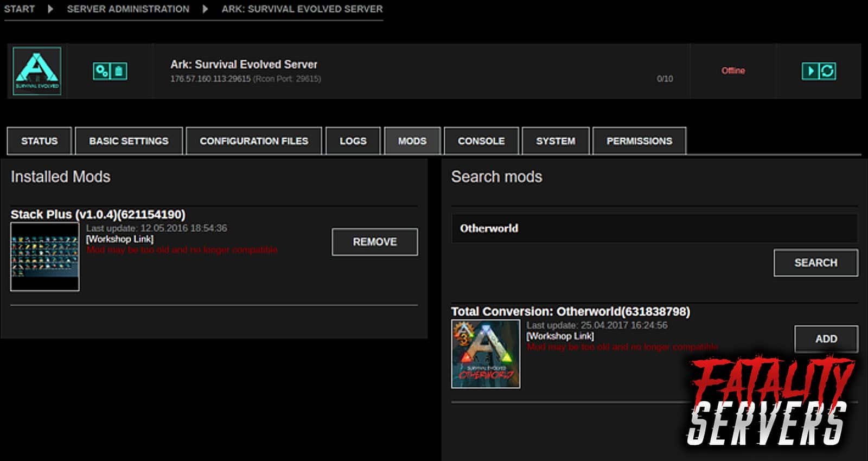Click the Otherworld mod thumbnail
This screenshot has height=461, width=868.
click(x=486, y=354)
